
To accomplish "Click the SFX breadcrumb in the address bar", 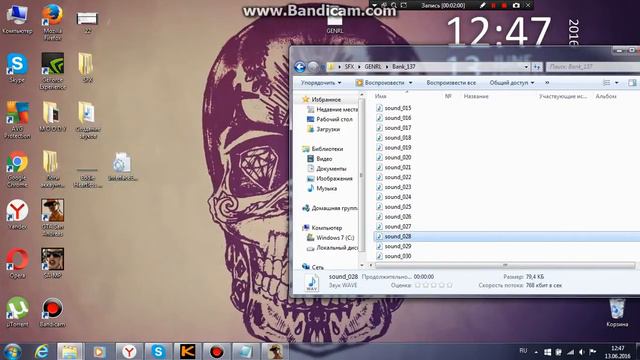I will tap(349, 67).
